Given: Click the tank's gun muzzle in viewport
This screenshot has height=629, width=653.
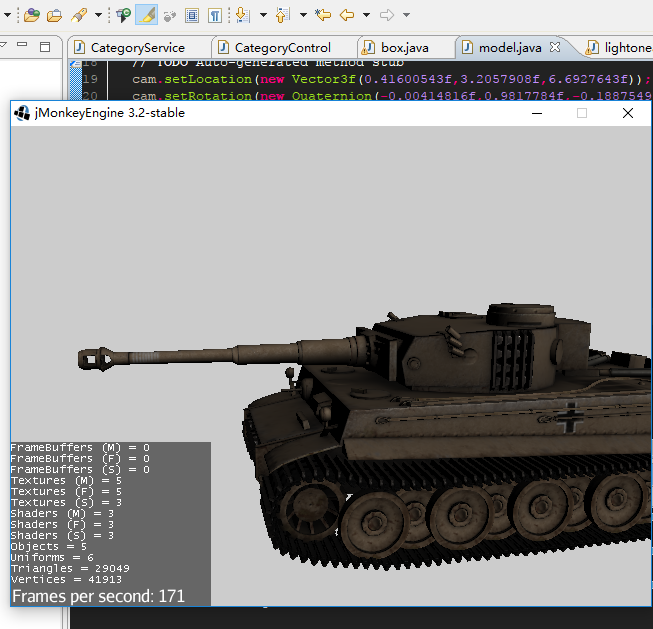Looking at the screenshot, I should pos(95,359).
